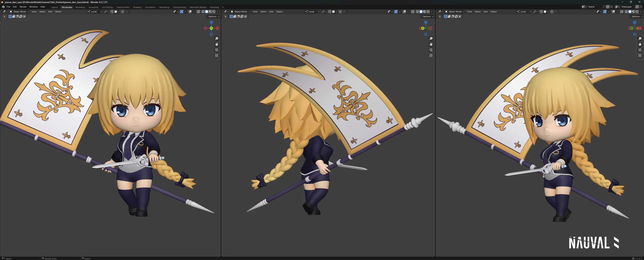Click zoom icon in right viewport
The height and width of the screenshot is (260, 644).
pos(640,39)
